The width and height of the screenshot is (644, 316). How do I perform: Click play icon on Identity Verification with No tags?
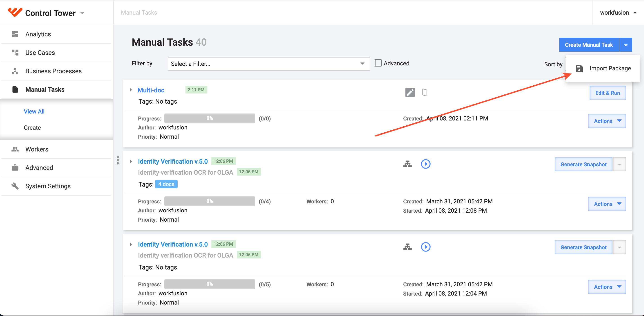coord(425,247)
